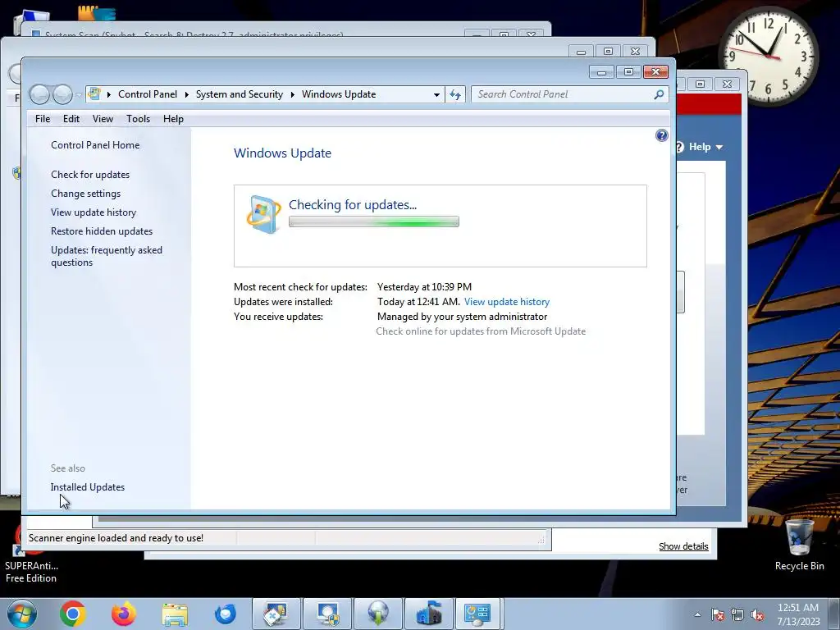Show hidden system tray icons
Image resolution: width=840 pixels, height=630 pixels.
tap(697, 614)
